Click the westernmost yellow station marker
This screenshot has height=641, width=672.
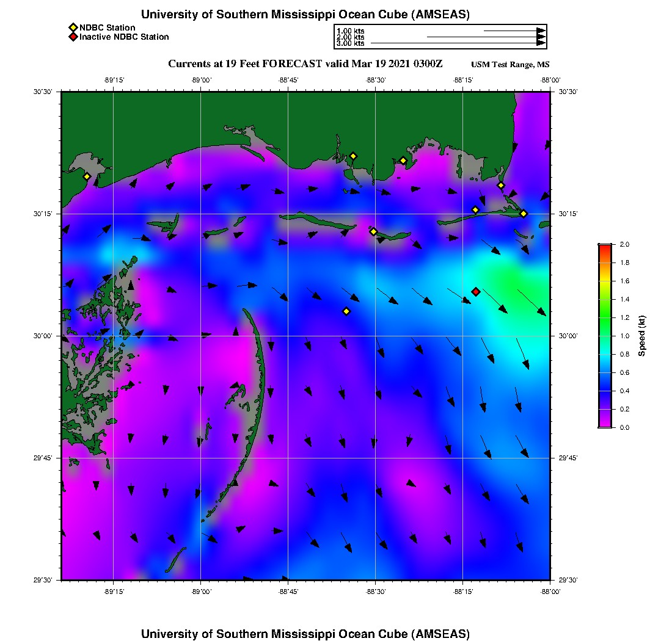pyautogui.click(x=87, y=176)
